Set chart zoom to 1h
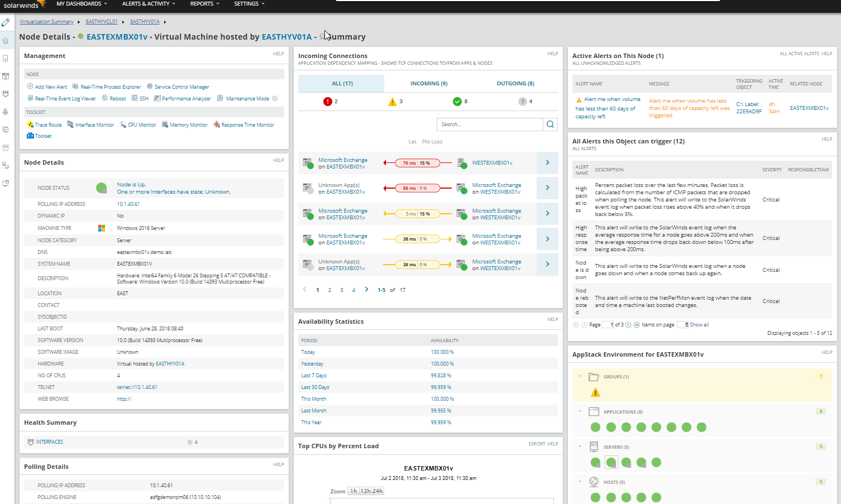This screenshot has height=504, width=841. click(x=353, y=491)
